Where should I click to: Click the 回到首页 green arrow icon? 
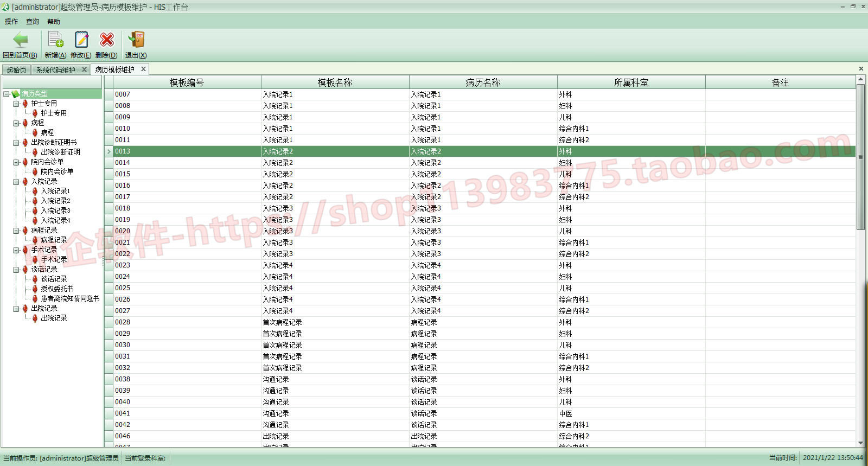click(x=20, y=40)
